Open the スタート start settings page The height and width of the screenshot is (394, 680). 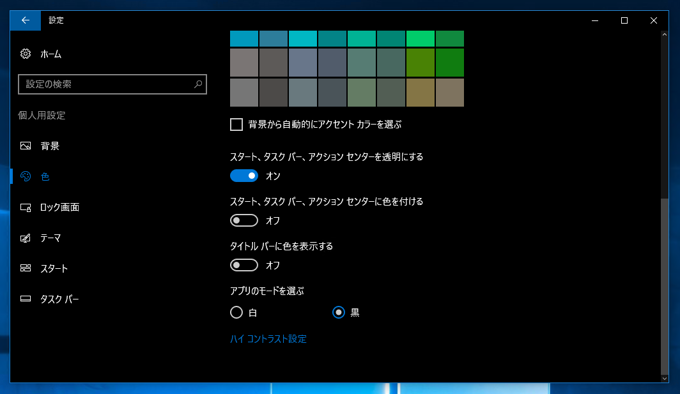43,269
